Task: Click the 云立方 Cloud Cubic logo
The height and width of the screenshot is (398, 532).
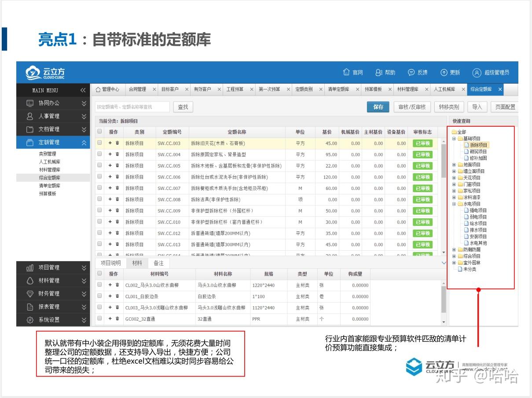Action: click(x=45, y=73)
